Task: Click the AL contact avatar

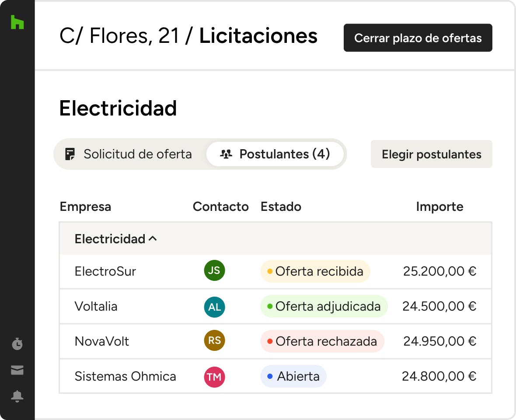Action: pos(214,307)
